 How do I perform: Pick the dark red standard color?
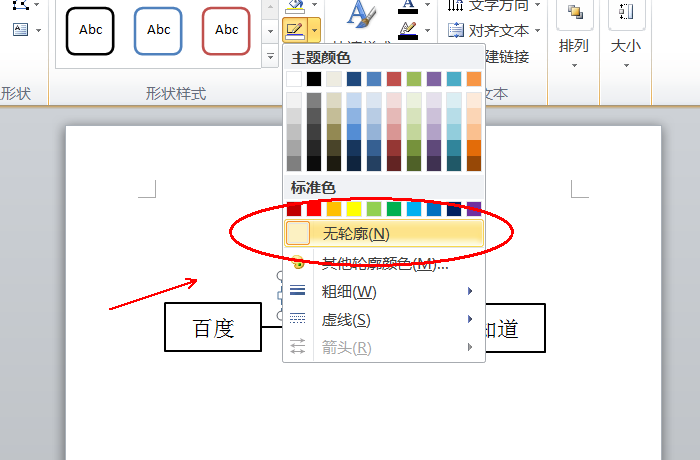click(294, 209)
